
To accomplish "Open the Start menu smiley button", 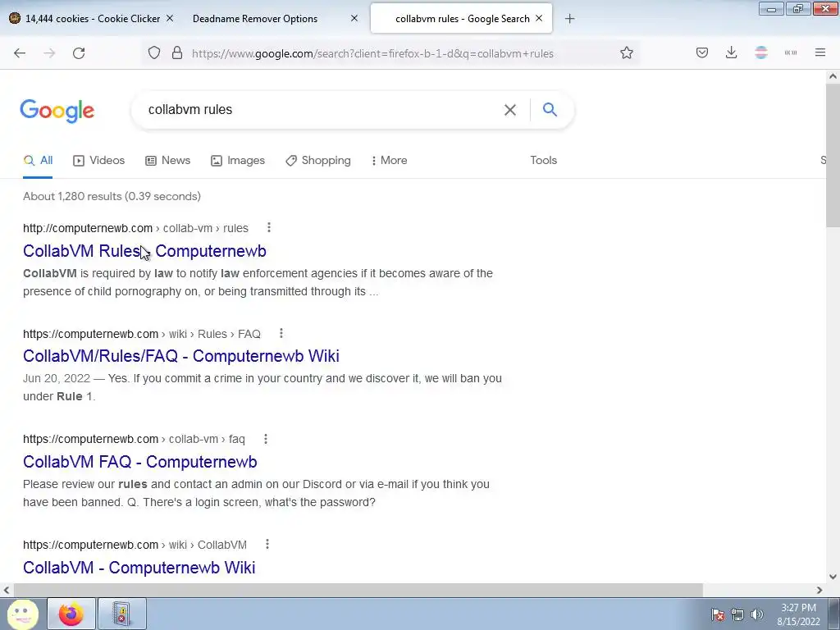I will point(22,614).
